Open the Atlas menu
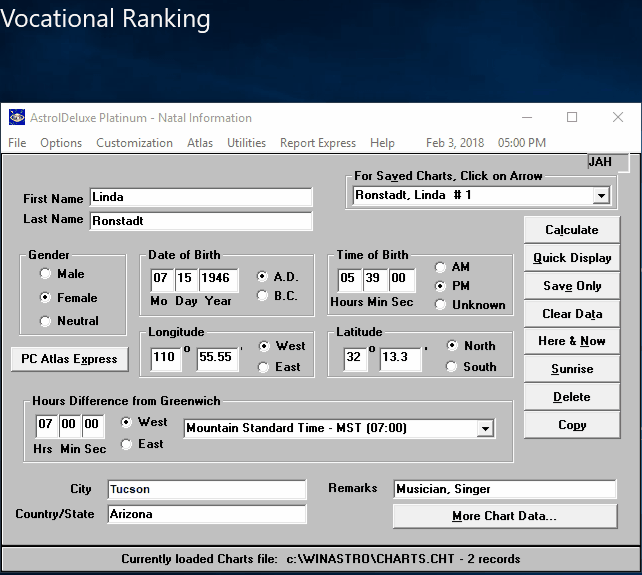The image size is (642, 575). pos(200,143)
